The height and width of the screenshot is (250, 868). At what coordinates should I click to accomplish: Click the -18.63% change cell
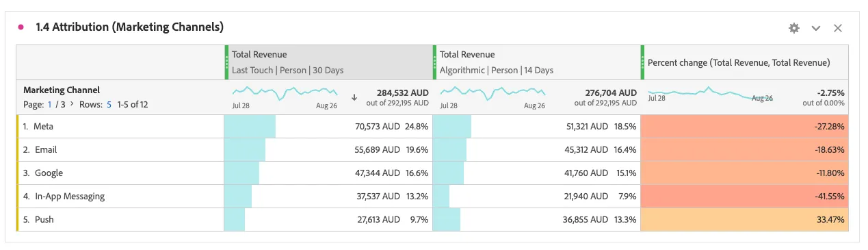[744, 150]
